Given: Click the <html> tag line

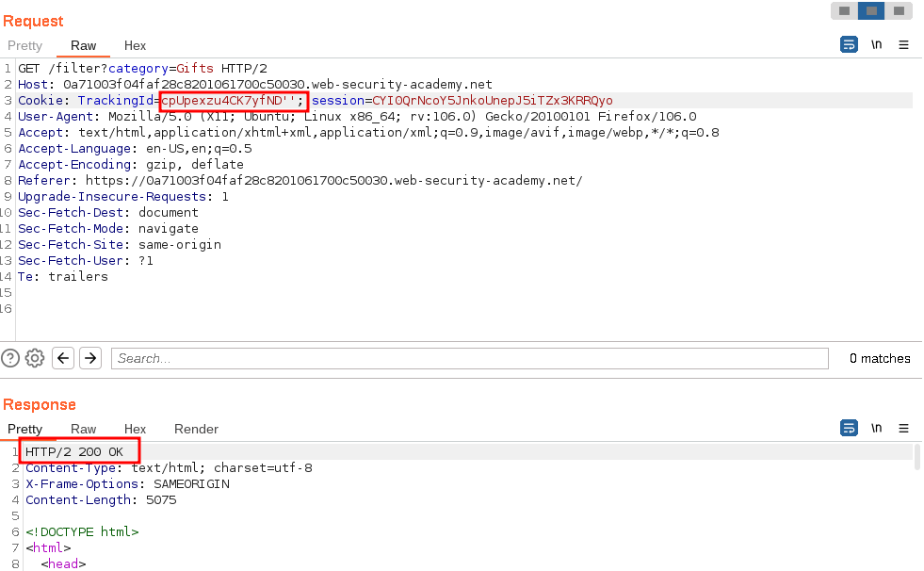Looking at the screenshot, I should pyautogui.click(x=48, y=547).
